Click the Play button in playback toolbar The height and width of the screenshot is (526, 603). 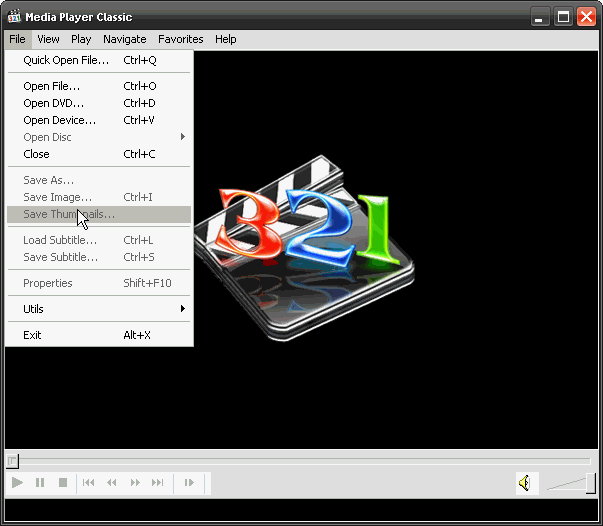click(17, 482)
